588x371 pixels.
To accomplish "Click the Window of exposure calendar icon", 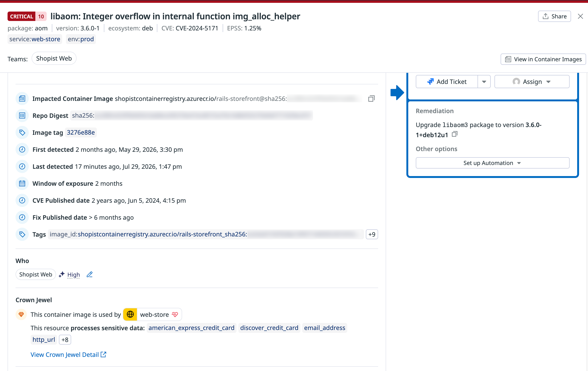I will pyautogui.click(x=22, y=183).
